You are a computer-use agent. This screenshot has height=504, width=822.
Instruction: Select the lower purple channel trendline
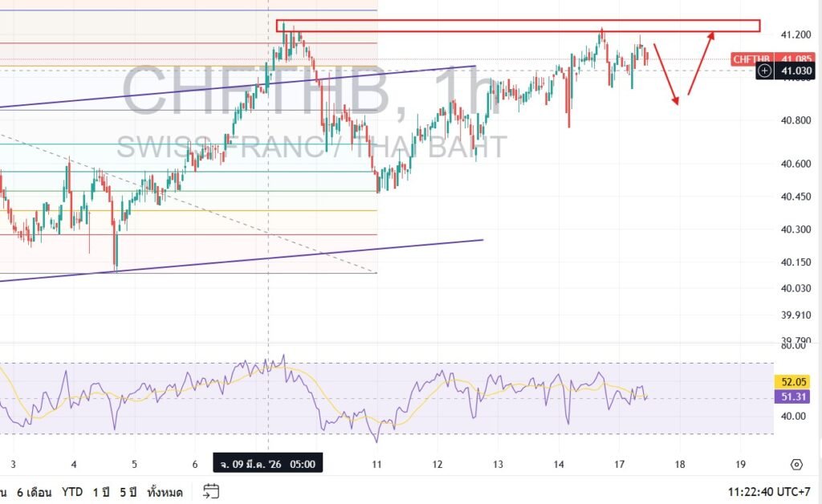[241, 258]
